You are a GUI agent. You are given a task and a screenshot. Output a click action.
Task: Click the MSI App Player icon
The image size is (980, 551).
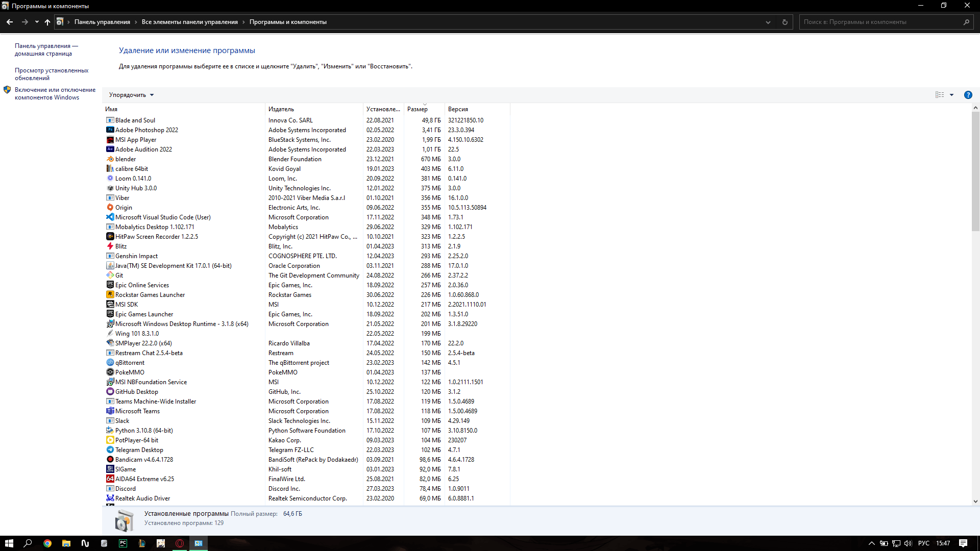click(x=110, y=140)
